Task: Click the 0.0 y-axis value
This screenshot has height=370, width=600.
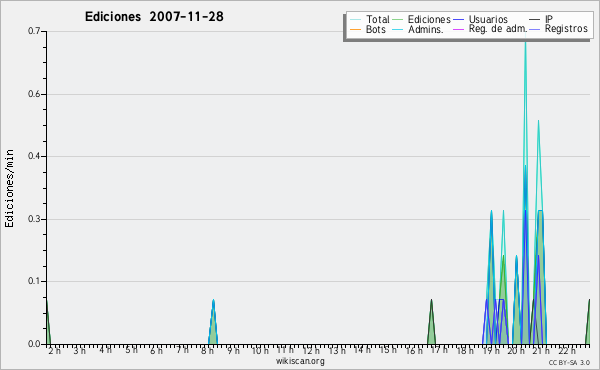Action: coord(34,344)
